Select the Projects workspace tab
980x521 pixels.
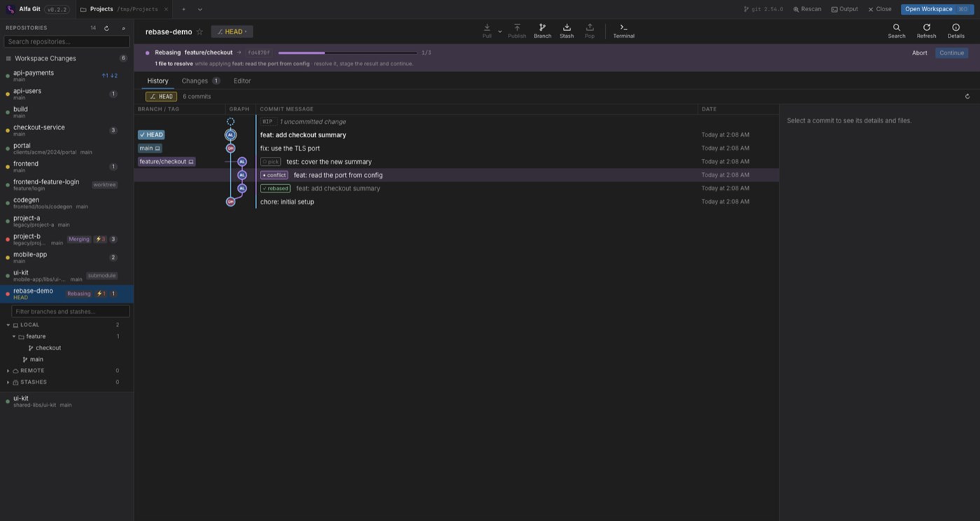point(123,9)
